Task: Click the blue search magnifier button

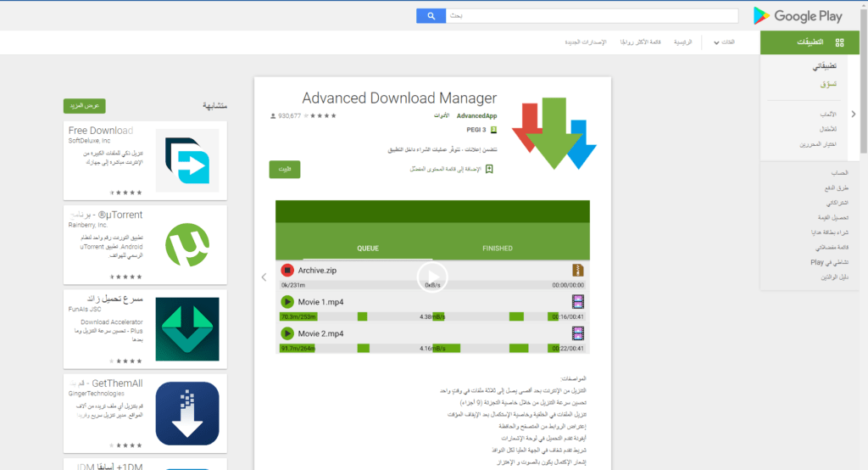Action: pyautogui.click(x=431, y=15)
